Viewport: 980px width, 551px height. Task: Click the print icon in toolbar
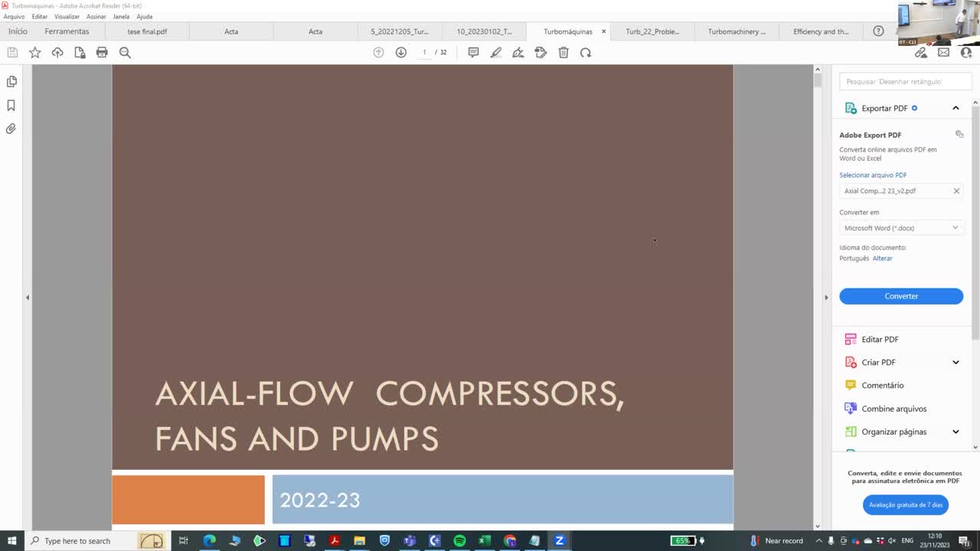coord(102,52)
